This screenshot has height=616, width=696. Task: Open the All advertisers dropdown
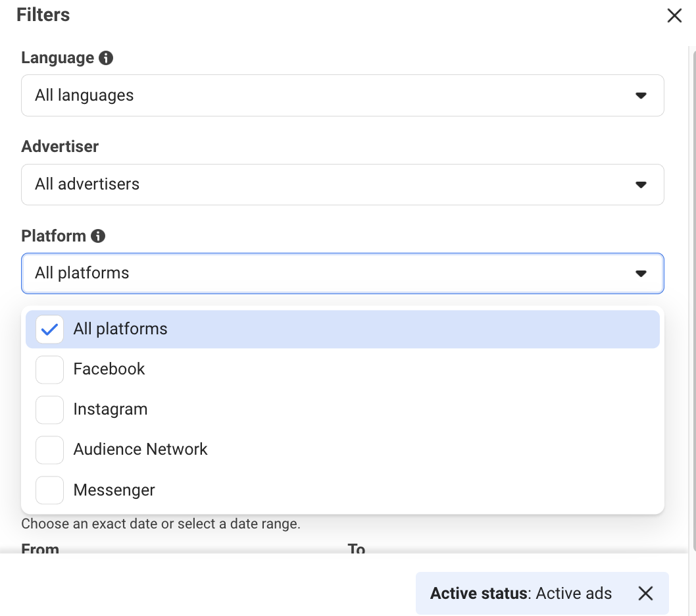pyautogui.click(x=342, y=185)
